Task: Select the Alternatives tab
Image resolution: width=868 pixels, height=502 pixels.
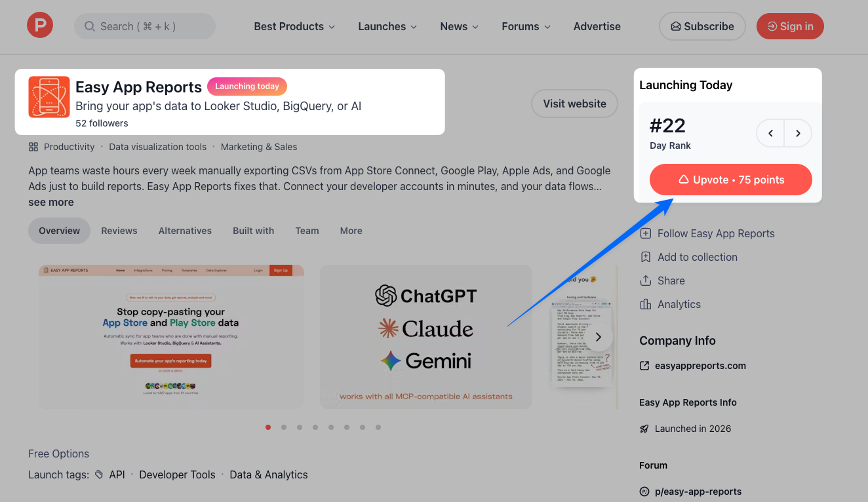Action: tap(185, 231)
